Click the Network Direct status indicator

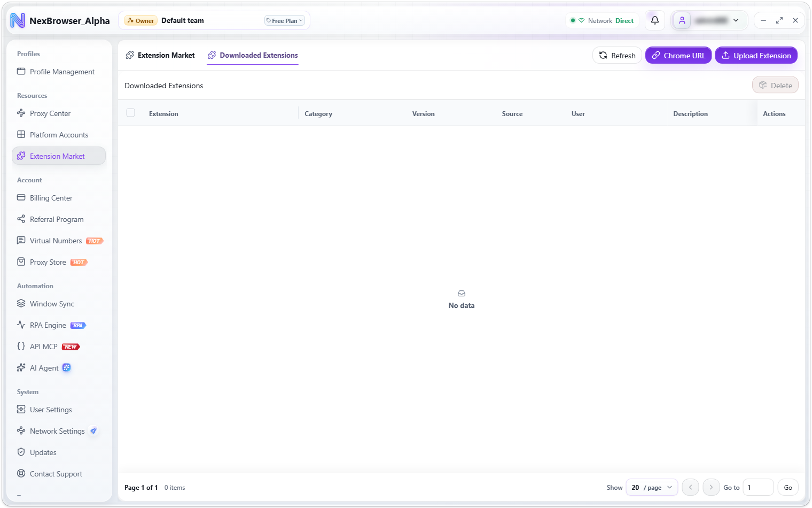(x=602, y=21)
